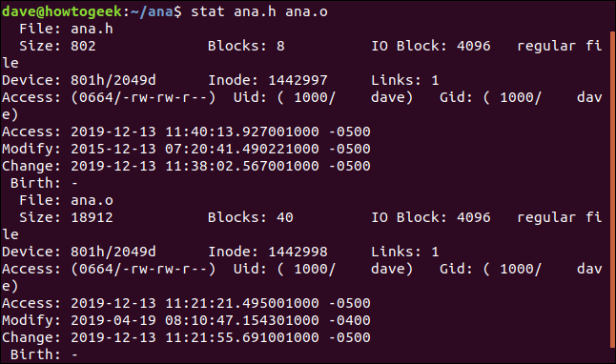The height and width of the screenshot is (364, 616).
Task: Click the 'File: ana.h' line
Action: 66,29
